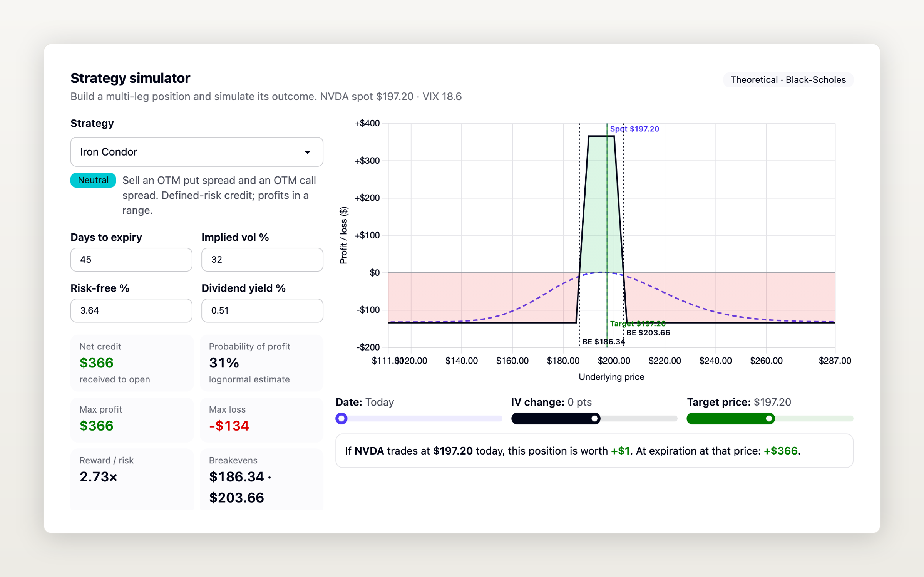This screenshot has width=924, height=577.
Task: Click the lognormal estimate caption
Action: [249, 379]
